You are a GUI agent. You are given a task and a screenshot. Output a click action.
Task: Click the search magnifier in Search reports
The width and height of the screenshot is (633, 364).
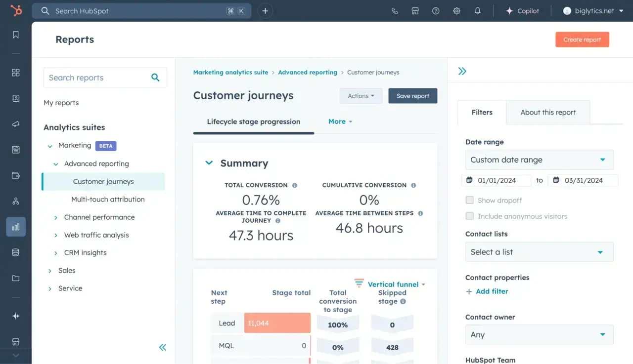155,77
